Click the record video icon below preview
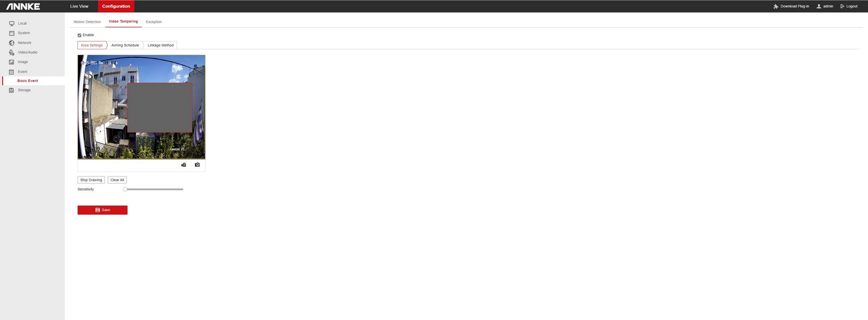This screenshot has width=868, height=320. pyautogui.click(x=183, y=165)
